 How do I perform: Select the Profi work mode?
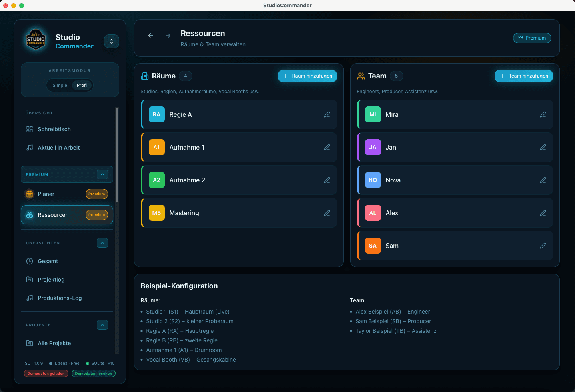click(82, 85)
